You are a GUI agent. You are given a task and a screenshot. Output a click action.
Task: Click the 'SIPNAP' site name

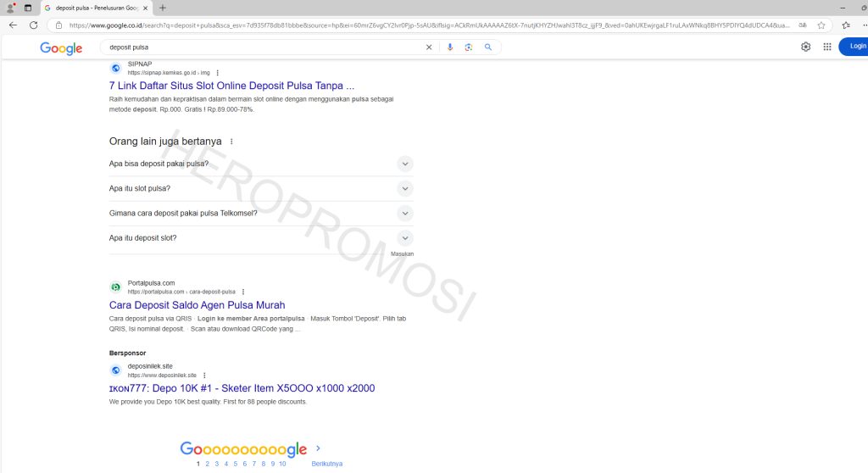pos(140,64)
